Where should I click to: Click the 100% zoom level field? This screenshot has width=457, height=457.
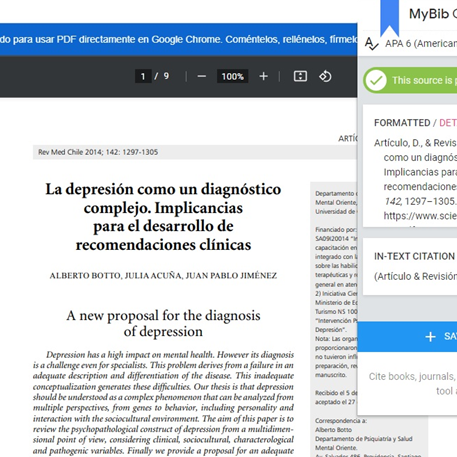click(x=232, y=76)
